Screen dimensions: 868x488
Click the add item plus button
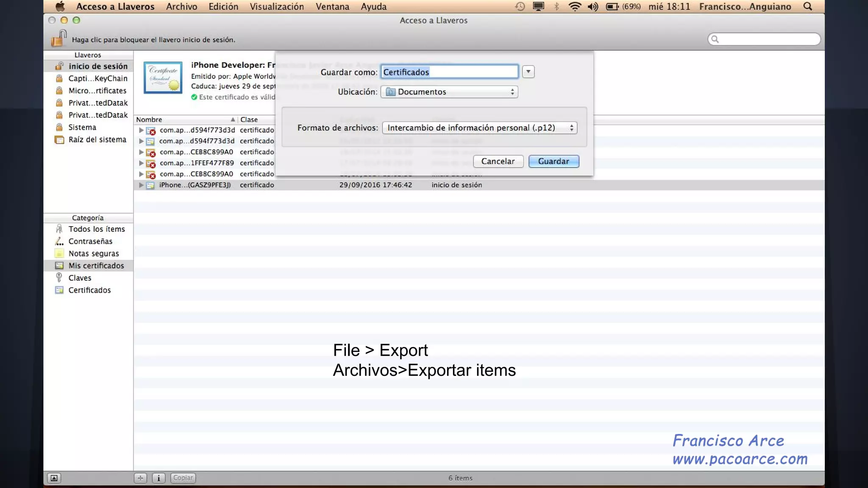140,478
